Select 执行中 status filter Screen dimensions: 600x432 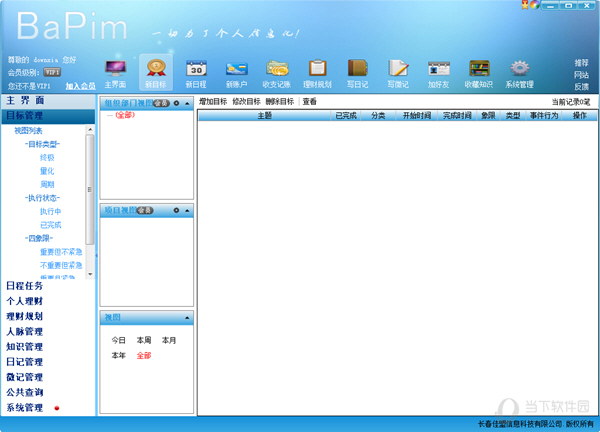click(x=51, y=212)
